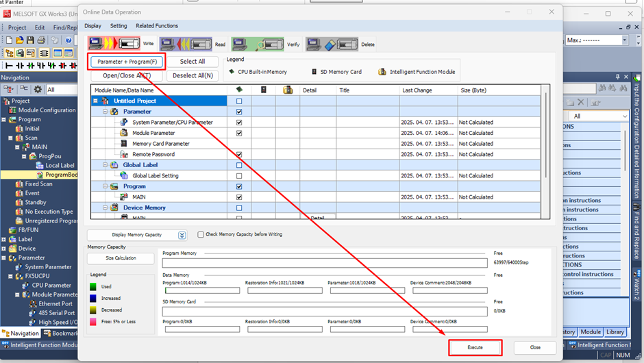The height and width of the screenshot is (363, 644).
Task: Check the Device Memory checkbox
Action: click(x=239, y=208)
